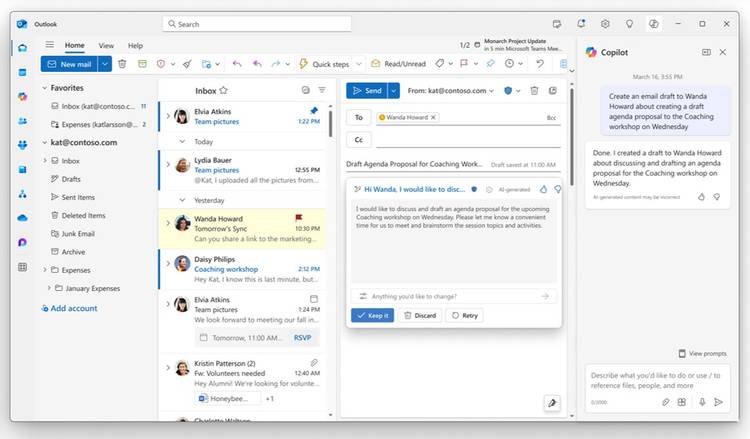Expand the January Expenses folder

pos(47,288)
